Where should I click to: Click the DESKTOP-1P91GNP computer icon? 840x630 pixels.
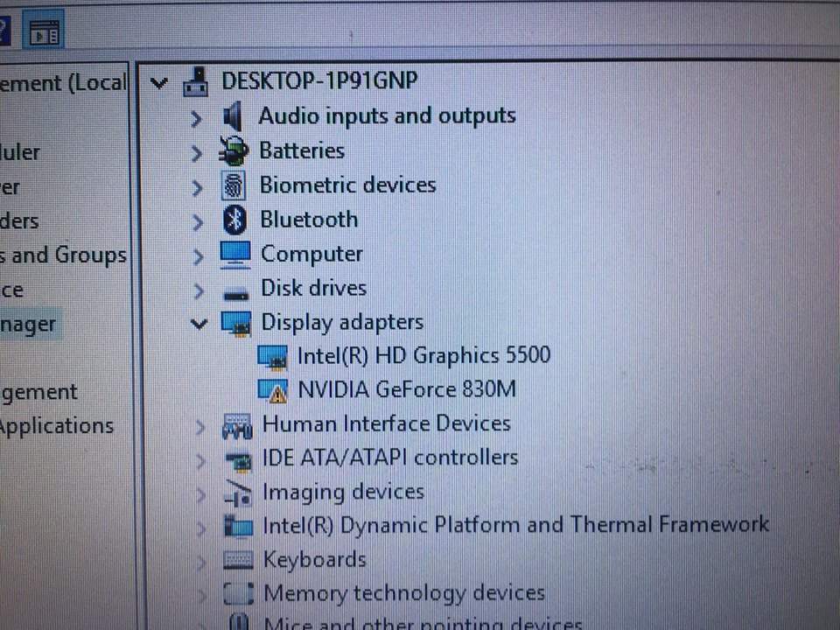(x=196, y=82)
